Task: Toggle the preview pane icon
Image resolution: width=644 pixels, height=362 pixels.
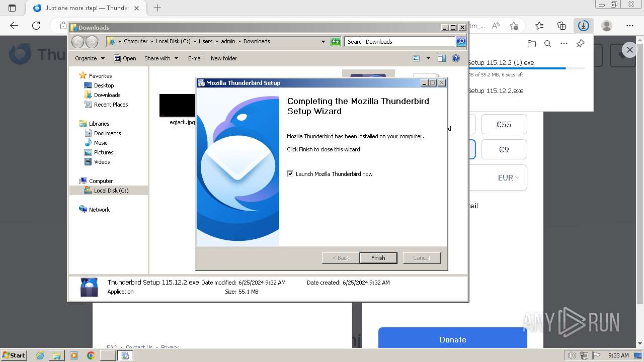Action: pyautogui.click(x=442, y=58)
